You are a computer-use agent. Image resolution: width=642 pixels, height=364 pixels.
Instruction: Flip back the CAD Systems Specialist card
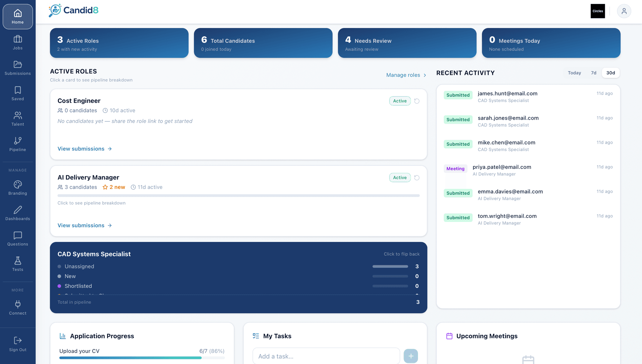pos(401,254)
